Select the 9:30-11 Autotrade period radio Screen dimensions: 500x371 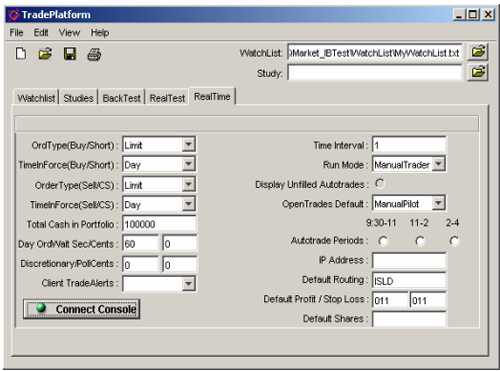click(x=383, y=241)
